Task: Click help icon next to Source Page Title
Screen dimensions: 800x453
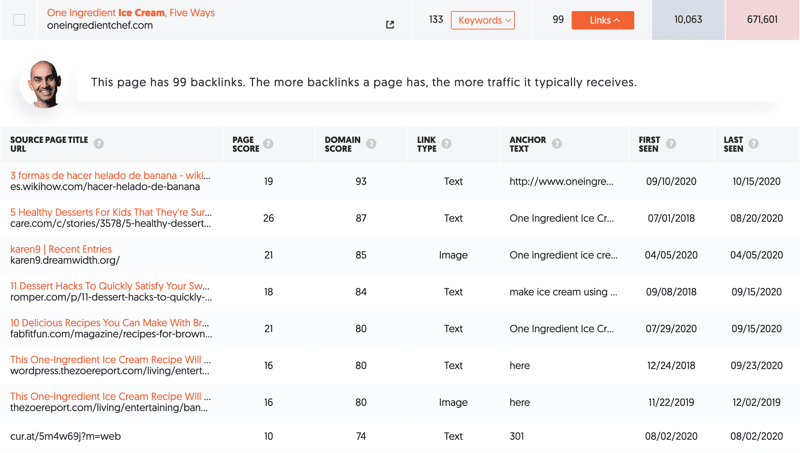Action: pyautogui.click(x=99, y=144)
